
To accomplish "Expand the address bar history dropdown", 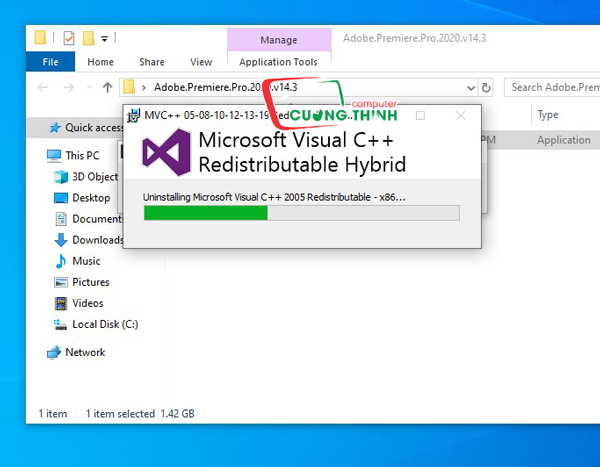I will click(471, 88).
